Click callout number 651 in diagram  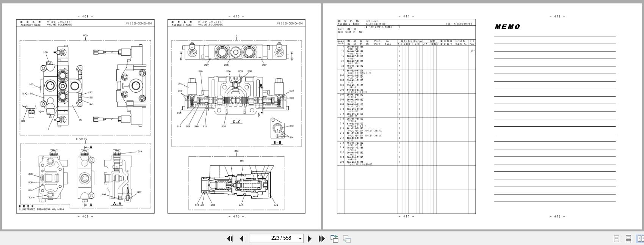click(241, 160)
